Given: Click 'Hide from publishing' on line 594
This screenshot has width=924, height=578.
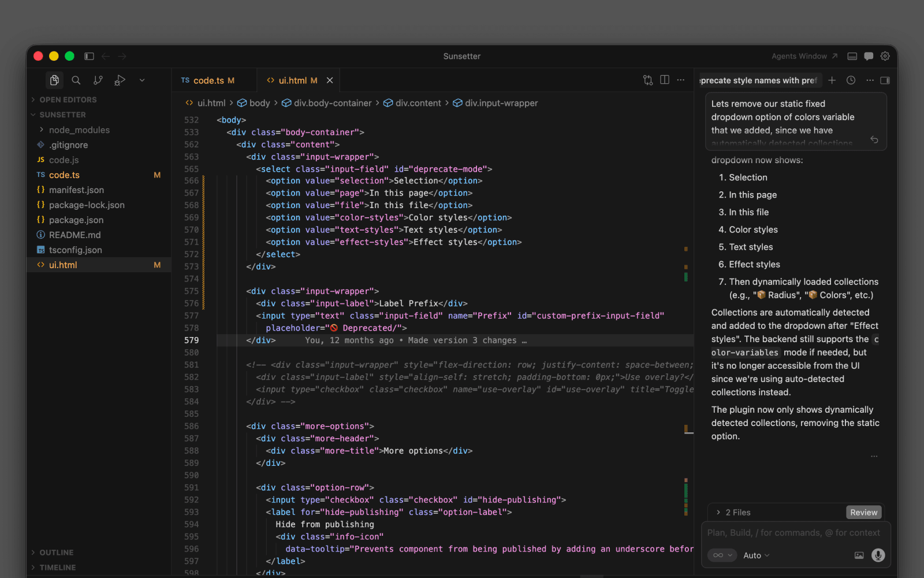Looking at the screenshot, I should pos(325,524).
